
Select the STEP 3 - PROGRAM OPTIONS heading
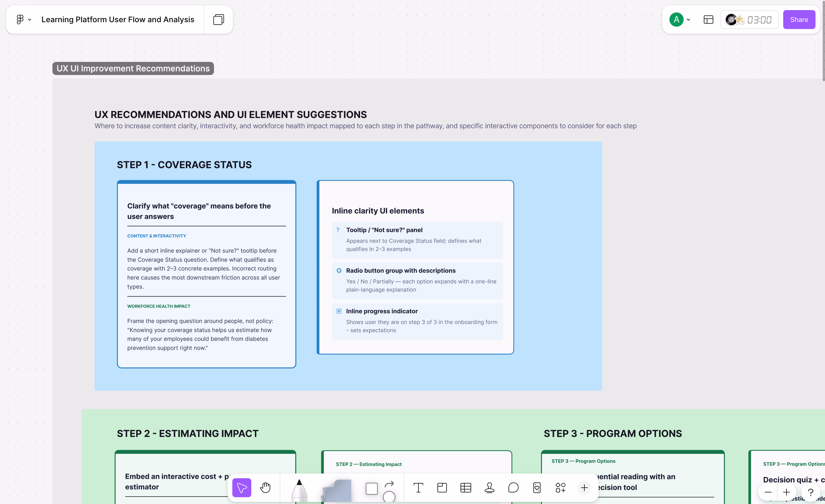613,433
